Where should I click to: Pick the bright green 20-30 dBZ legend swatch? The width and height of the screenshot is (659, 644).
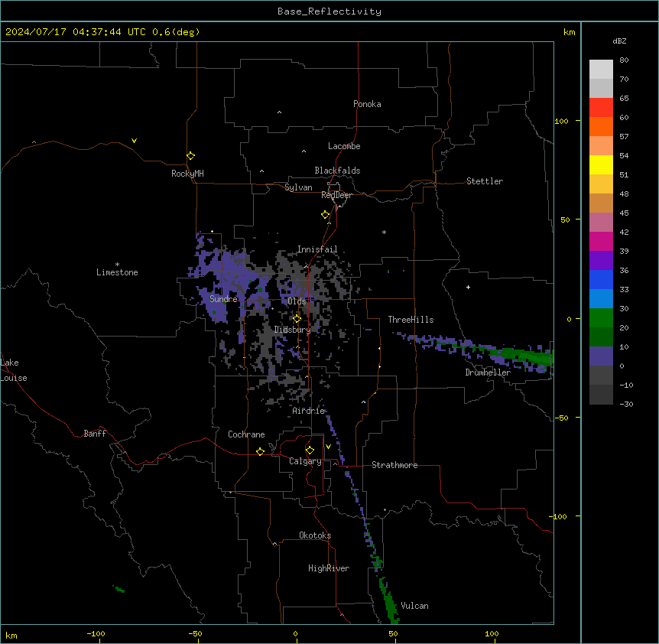click(x=601, y=318)
